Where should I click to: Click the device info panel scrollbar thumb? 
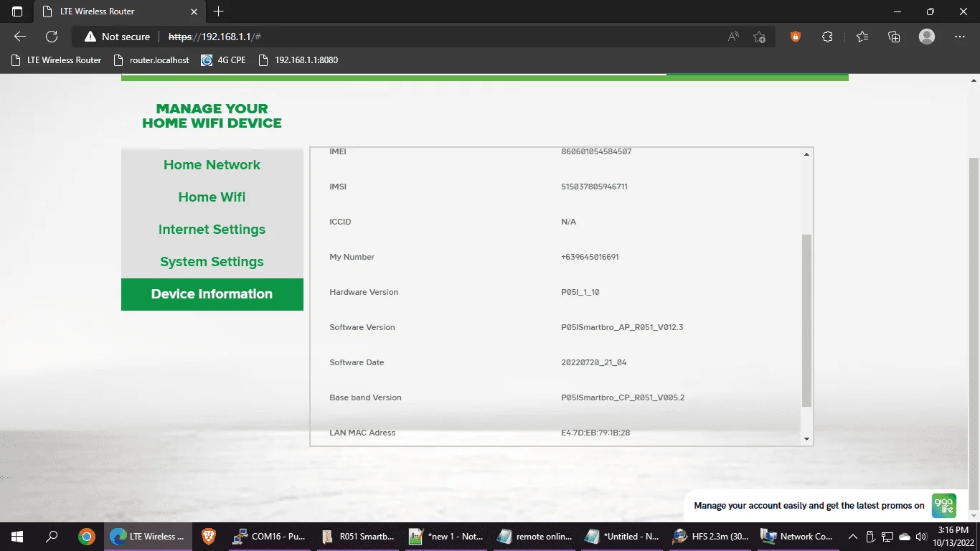(x=806, y=321)
